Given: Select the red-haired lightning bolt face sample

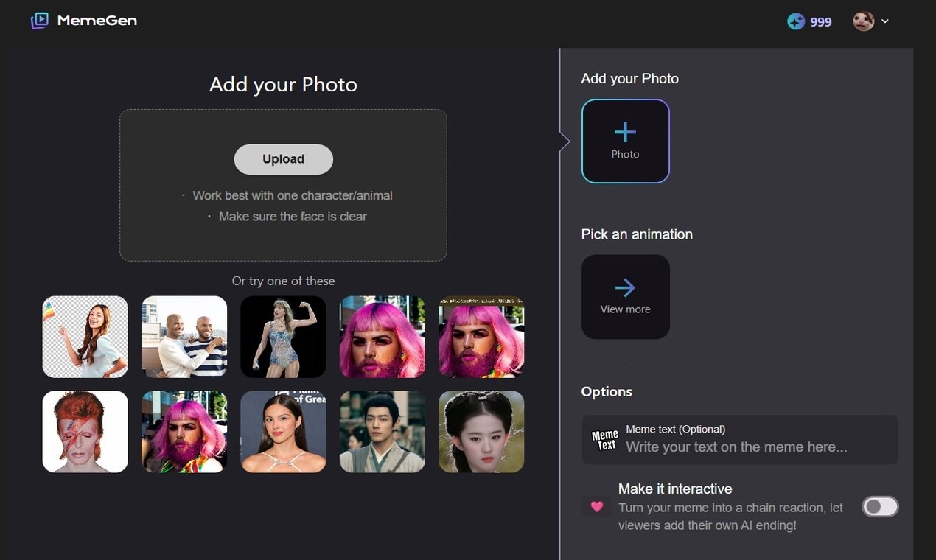Looking at the screenshot, I should [x=85, y=432].
